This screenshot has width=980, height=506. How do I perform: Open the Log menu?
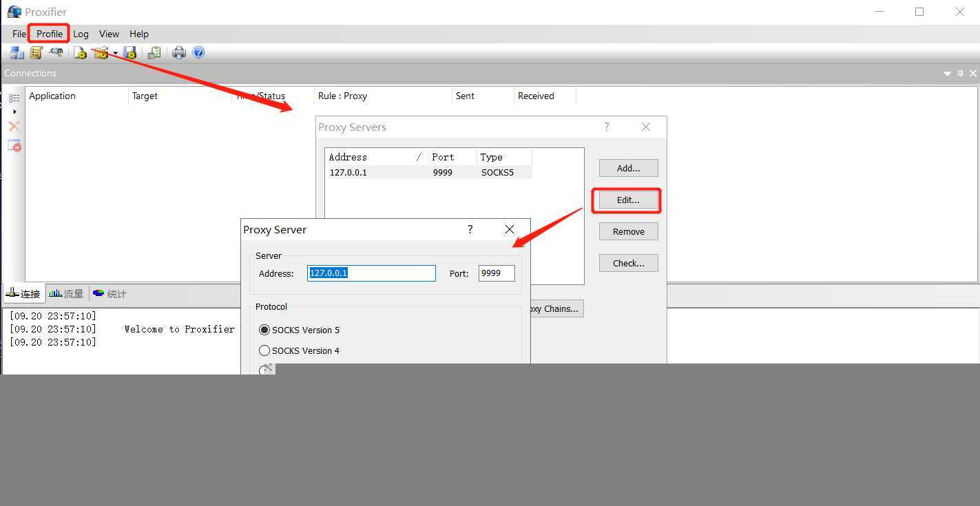[x=81, y=34]
